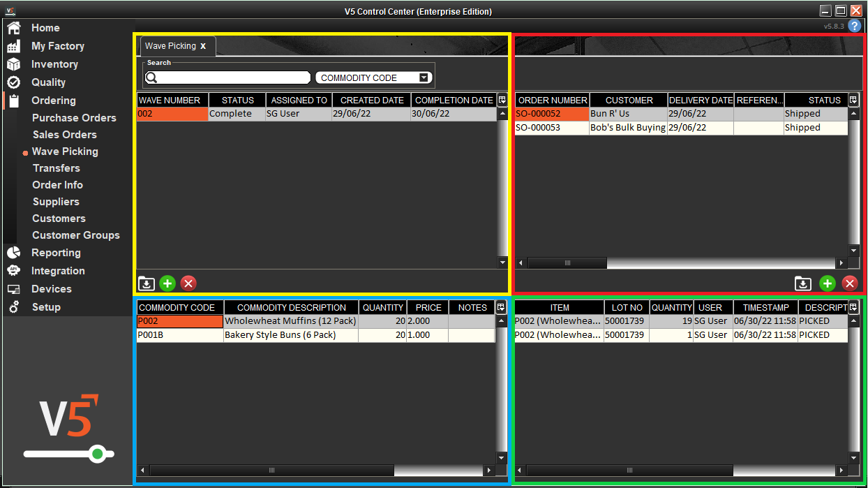The width and height of the screenshot is (868, 488).
Task: Add a new wave with the green plus button
Action: (x=167, y=283)
